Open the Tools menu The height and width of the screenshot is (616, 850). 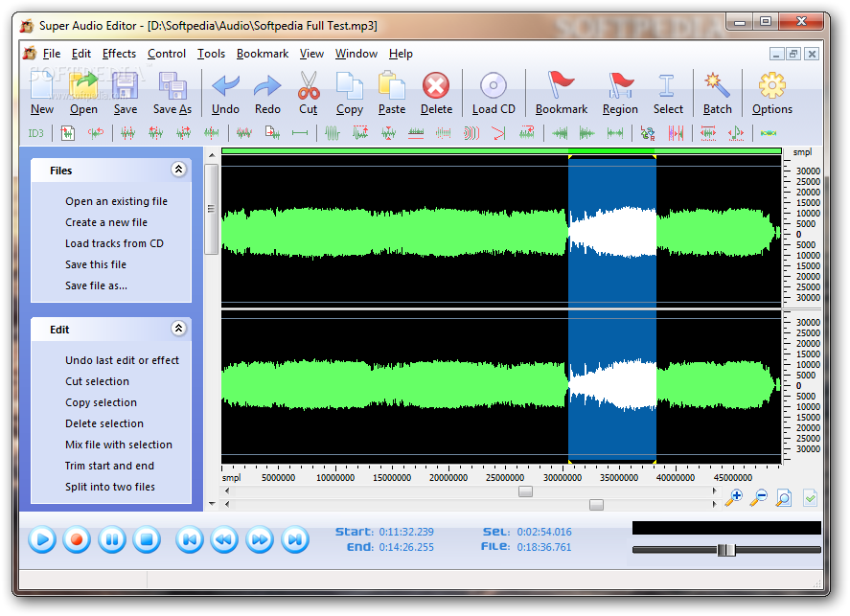[x=211, y=54]
